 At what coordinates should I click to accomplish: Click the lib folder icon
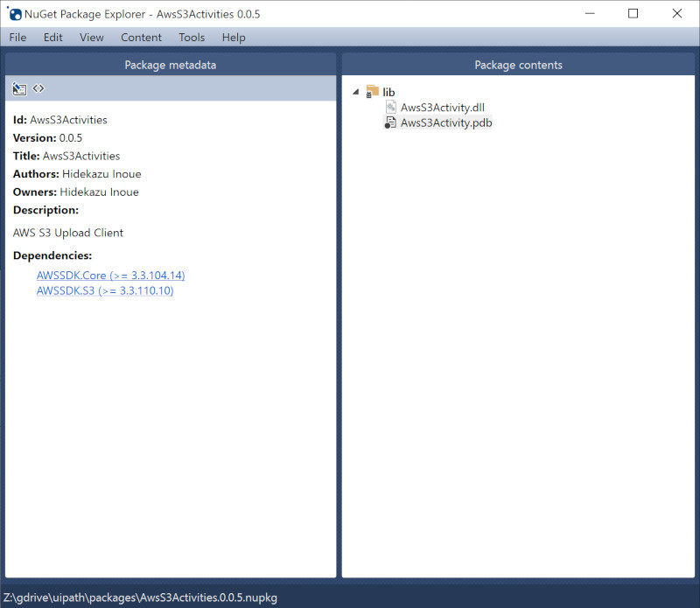coord(373,92)
